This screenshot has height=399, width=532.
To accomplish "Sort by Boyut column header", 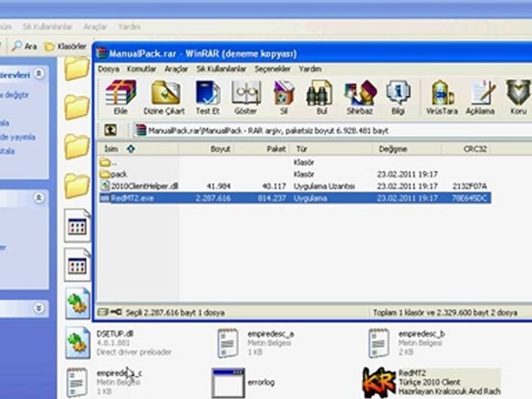I will 206,149.
